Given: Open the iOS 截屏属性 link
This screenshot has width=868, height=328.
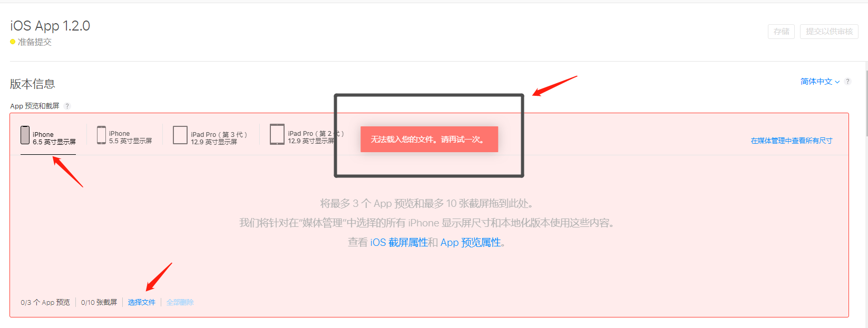Looking at the screenshot, I should click(399, 243).
